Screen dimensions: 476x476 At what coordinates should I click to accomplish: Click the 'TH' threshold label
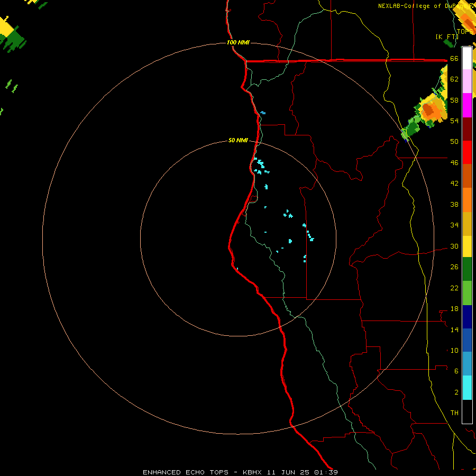[x=454, y=413]
